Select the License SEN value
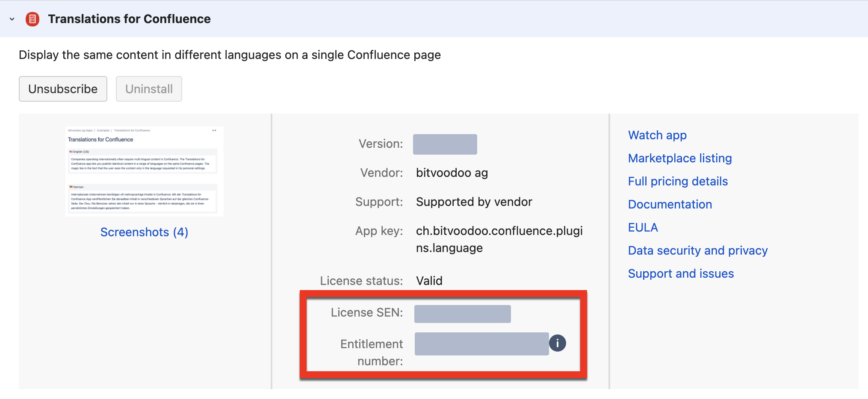Screen dimensions: 868x399 [x=462, y=314]
